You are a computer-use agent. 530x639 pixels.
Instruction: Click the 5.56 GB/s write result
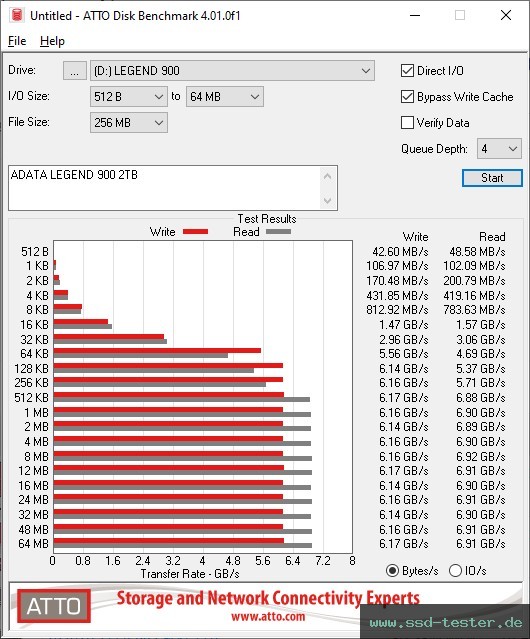pyautogui.click(x=404, y=354)
